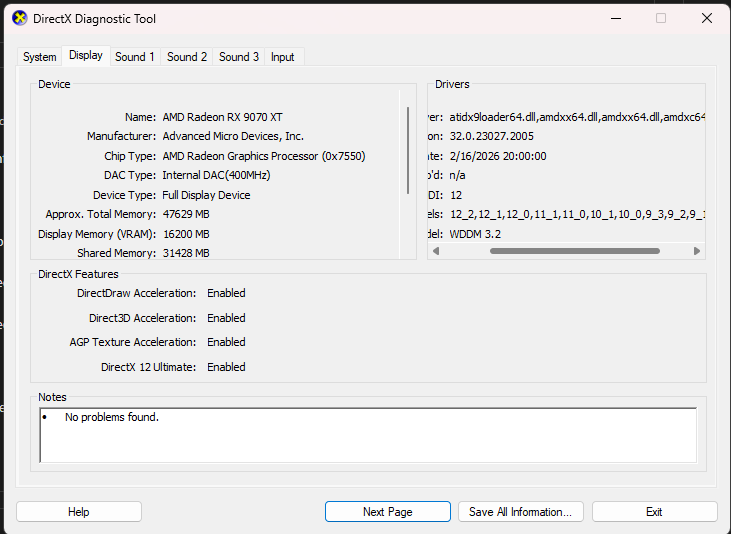Minimize the DirectX Diagnostic Tool window
The image size is (731, 534).
(x=616, y=19)
